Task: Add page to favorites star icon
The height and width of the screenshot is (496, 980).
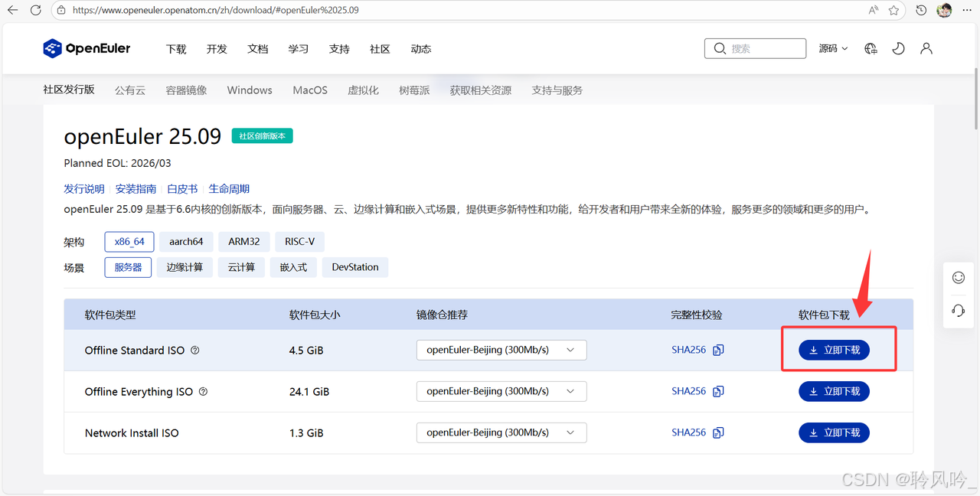Action: [x=894, y=11]
